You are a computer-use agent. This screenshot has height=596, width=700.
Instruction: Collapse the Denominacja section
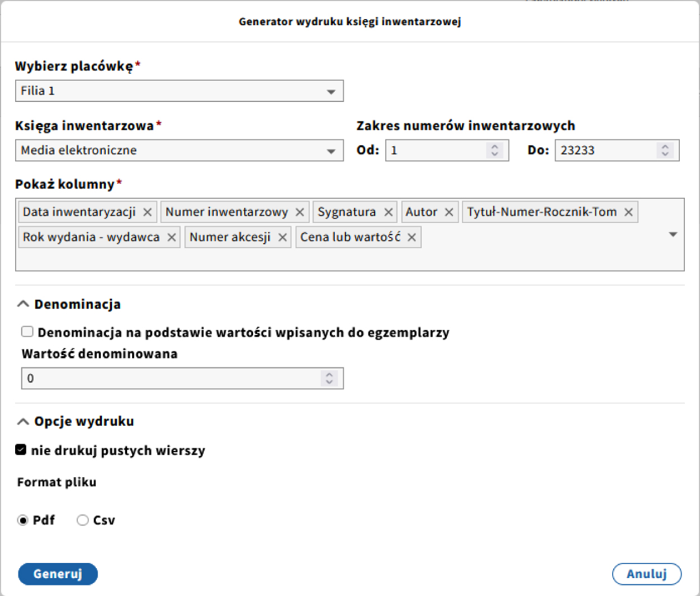coord(23,304)
